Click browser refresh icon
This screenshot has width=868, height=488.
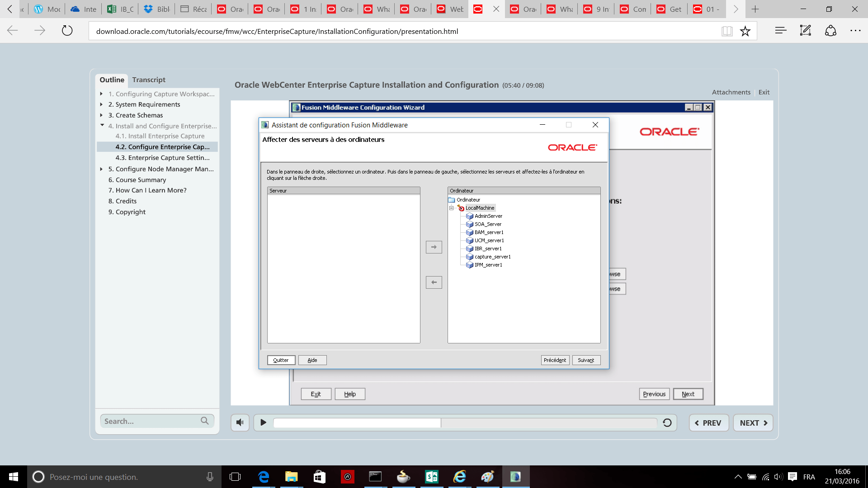[67, 31]
